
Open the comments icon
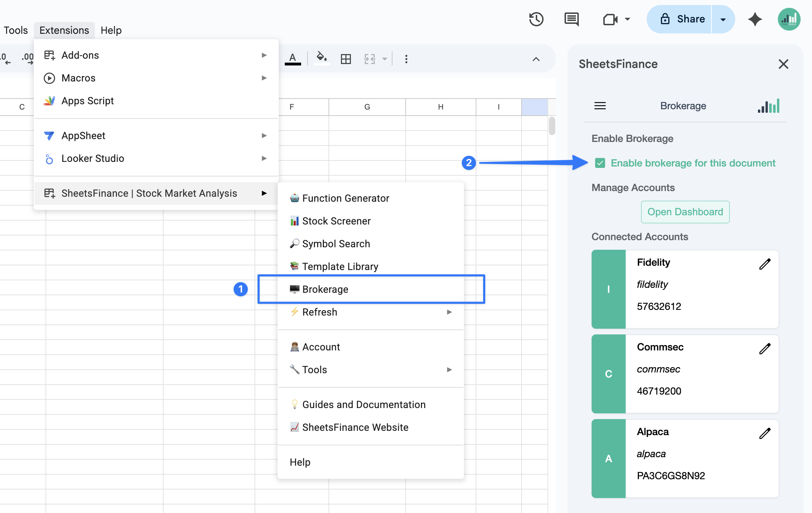tap(571, 19)
